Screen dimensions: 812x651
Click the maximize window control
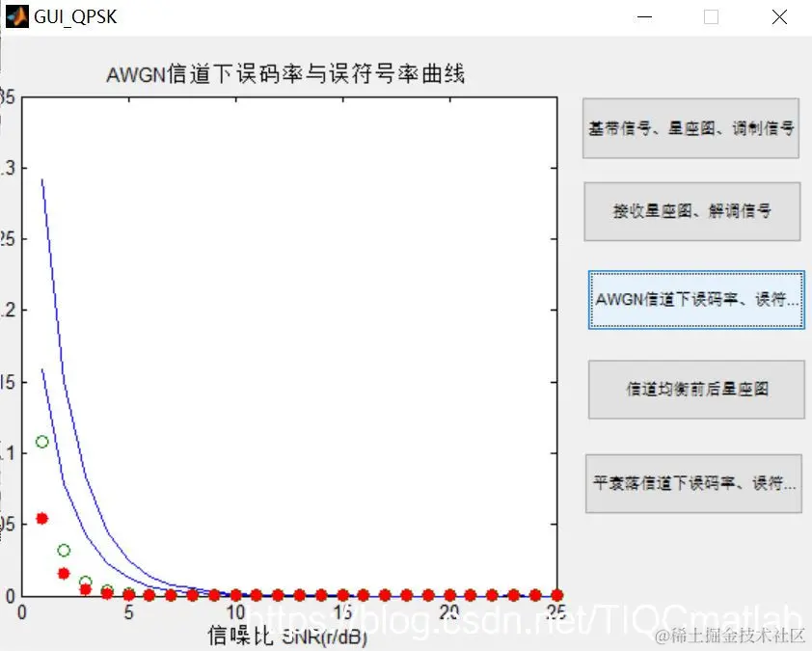tap(711, 17)
